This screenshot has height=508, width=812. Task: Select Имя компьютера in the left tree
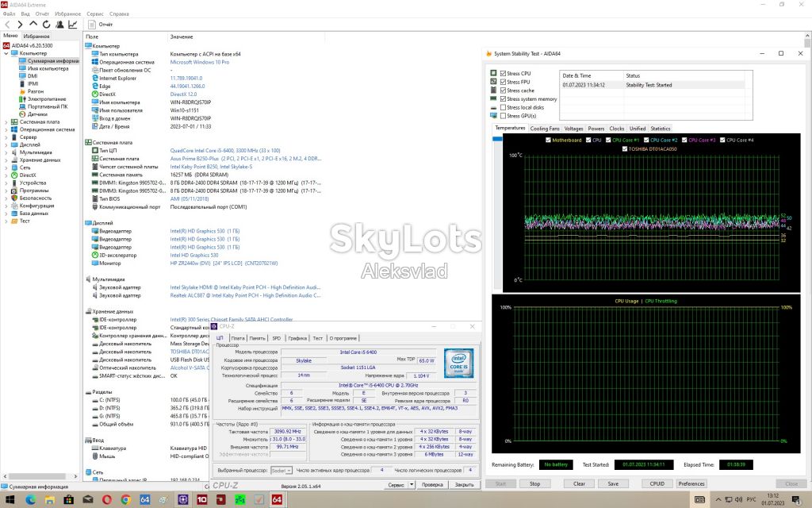click(x=48, y=68)
